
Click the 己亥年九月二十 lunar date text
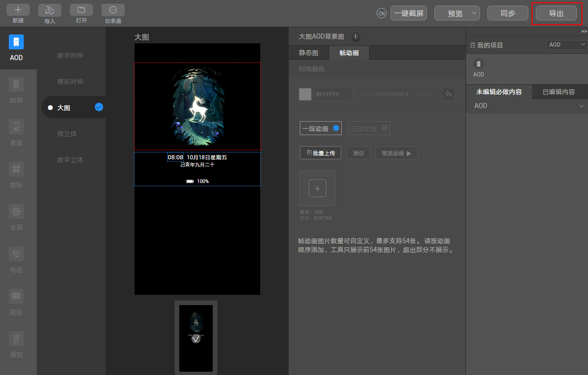coord(197,165)
